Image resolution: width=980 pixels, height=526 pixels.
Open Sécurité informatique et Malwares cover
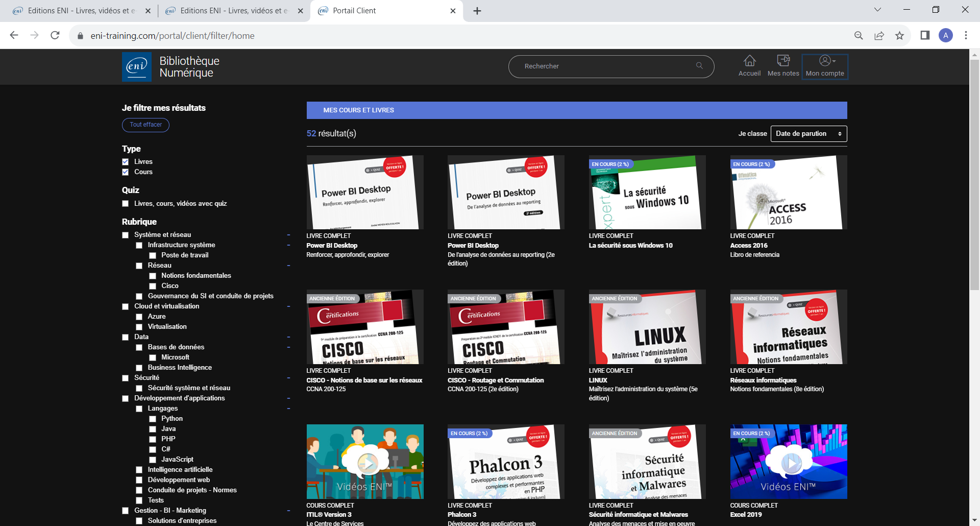click(x=647, y=462)
